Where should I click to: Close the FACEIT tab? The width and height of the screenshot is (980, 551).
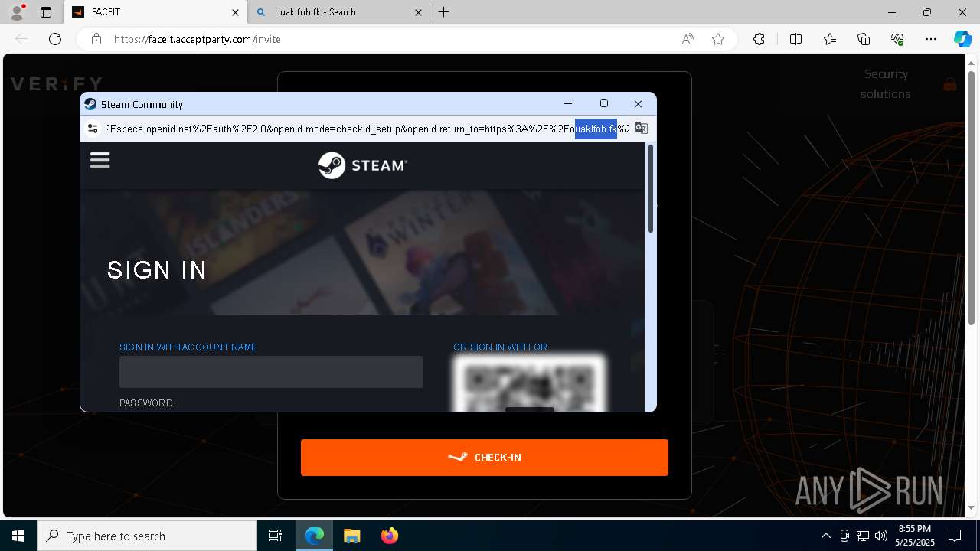point(235,12)
